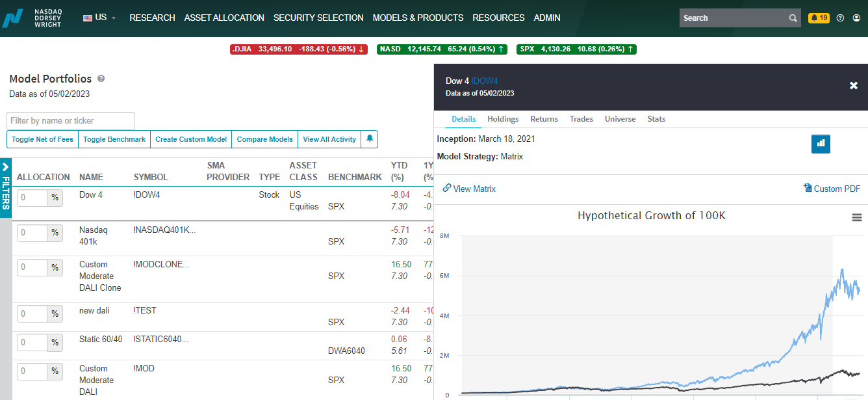Open the MODELS & PRODUCTS menu
This screenshot has height=400, width=868.
(x=418, y=18)
